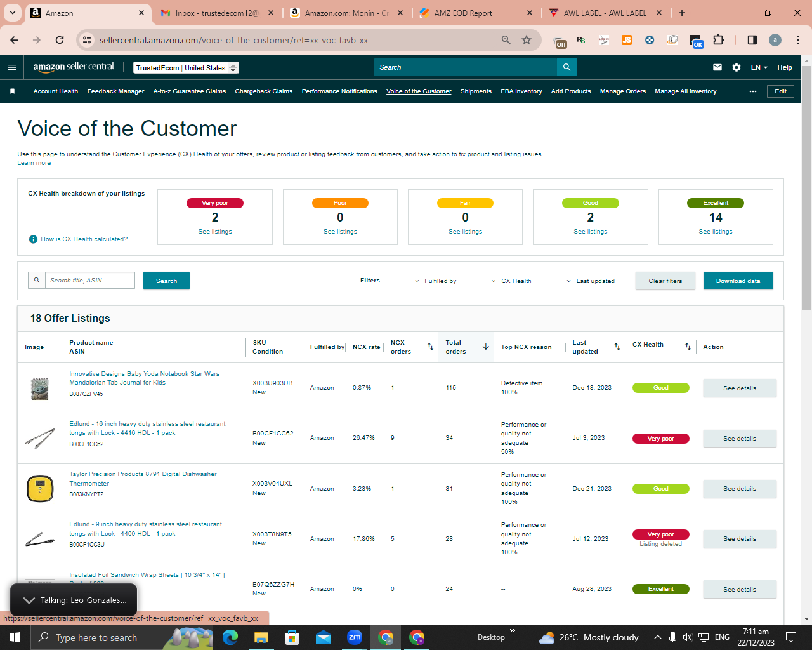This screenshot has height=650, width=812.
Task: Open the Windows Start menu
Action: [15, 637]
